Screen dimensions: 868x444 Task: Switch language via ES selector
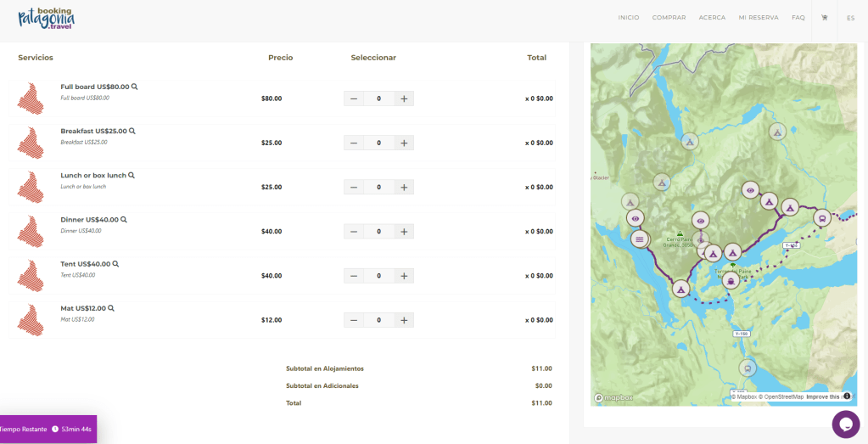tap(850, 18)
